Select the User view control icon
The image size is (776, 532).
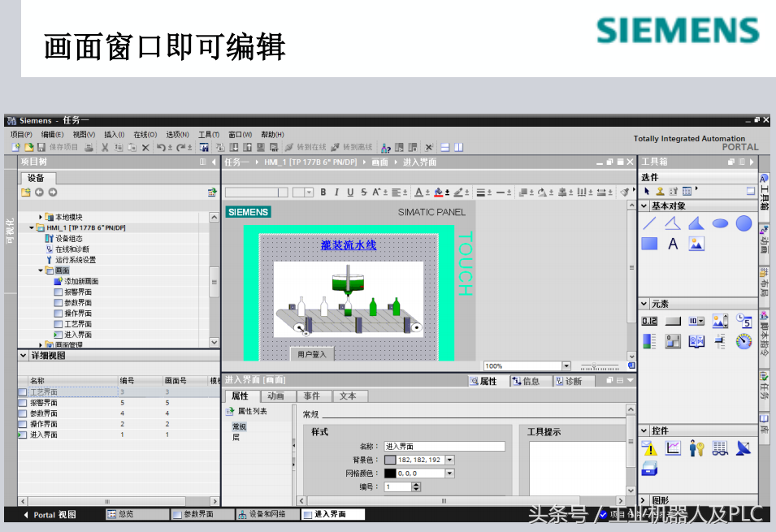pos(696,448)
